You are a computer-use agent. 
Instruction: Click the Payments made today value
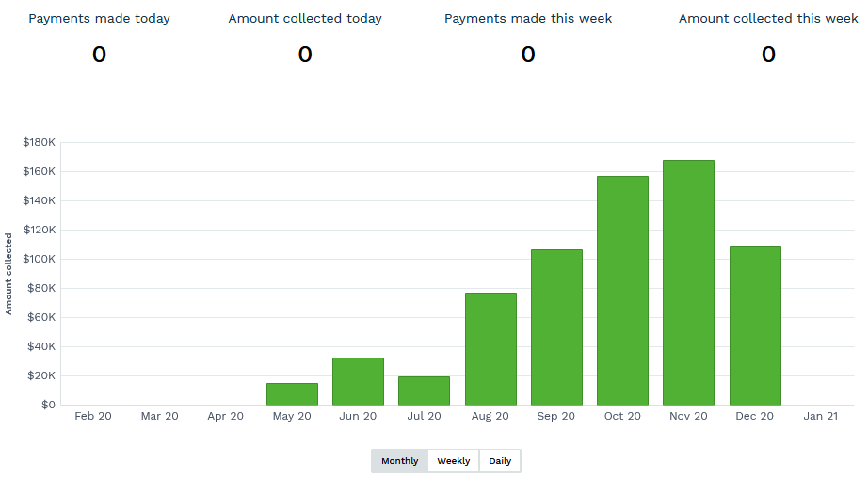[99, 55]
